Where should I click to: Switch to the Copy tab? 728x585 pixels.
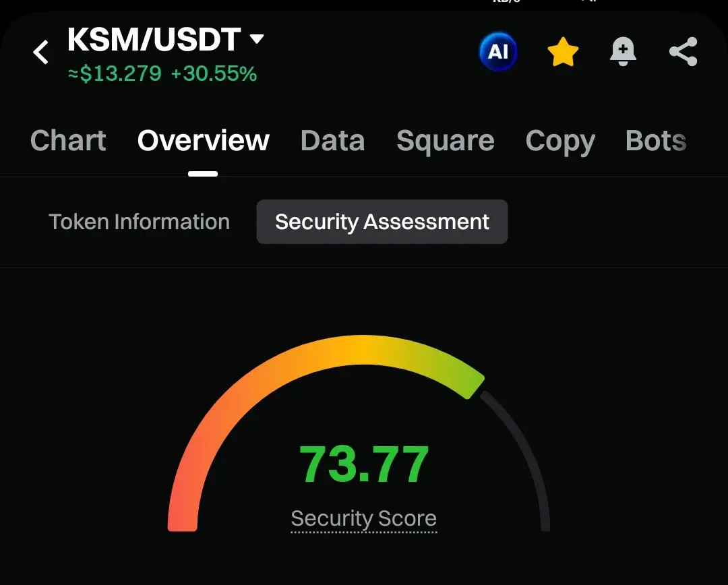click(560, 141)
